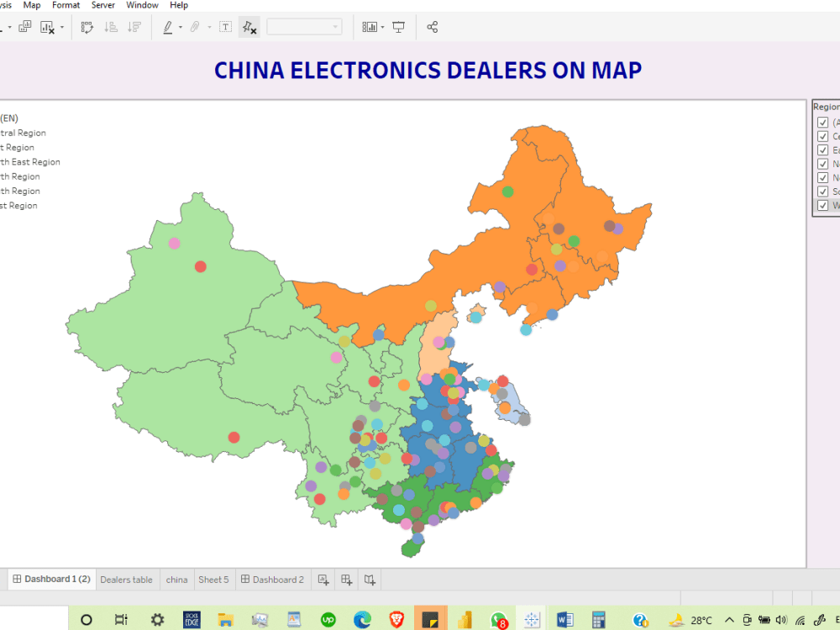Click the Swap rows and columns icon
This screenshot has width=840, height=630.
coord(87,28)
